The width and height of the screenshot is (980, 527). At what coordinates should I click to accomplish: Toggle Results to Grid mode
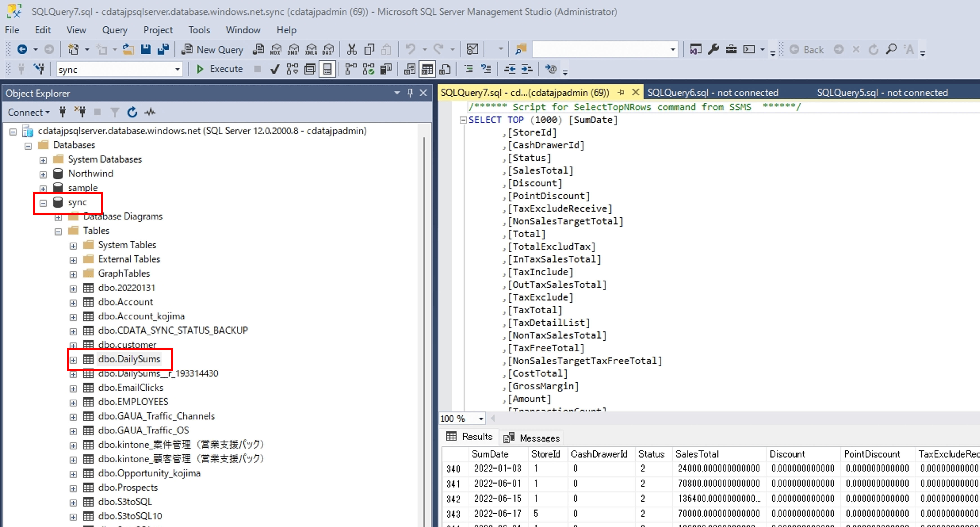(427, 69)
